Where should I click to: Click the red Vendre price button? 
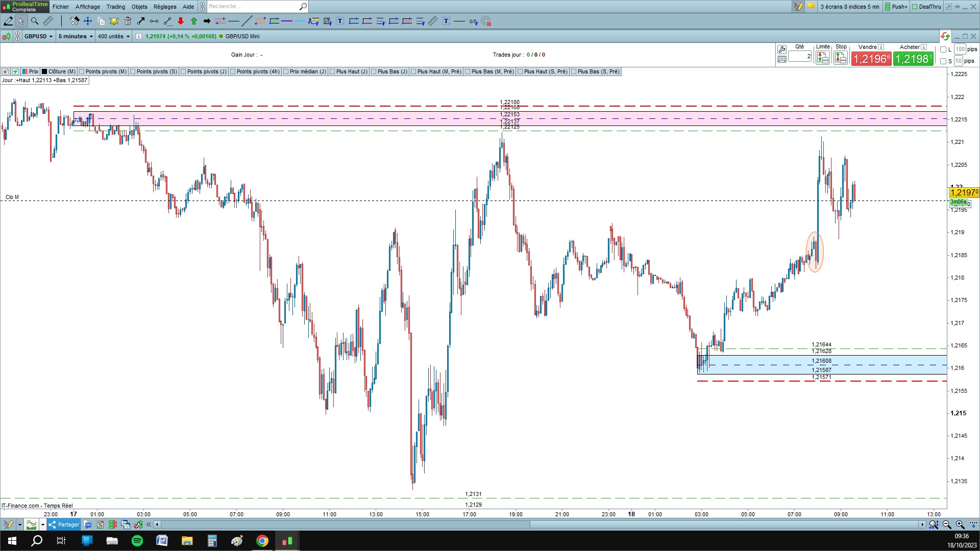(871, 59)
